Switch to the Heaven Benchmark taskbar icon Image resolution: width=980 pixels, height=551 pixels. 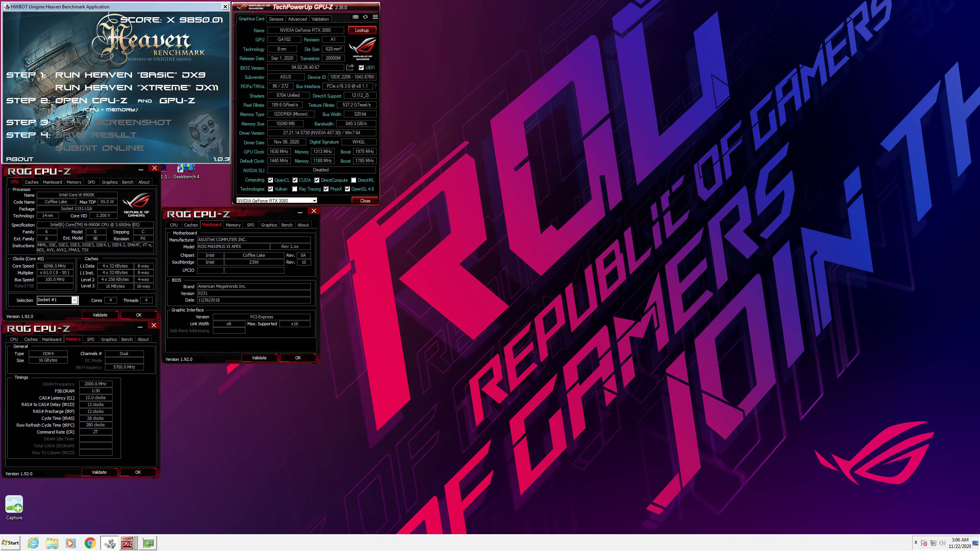(x=109, y=543)
